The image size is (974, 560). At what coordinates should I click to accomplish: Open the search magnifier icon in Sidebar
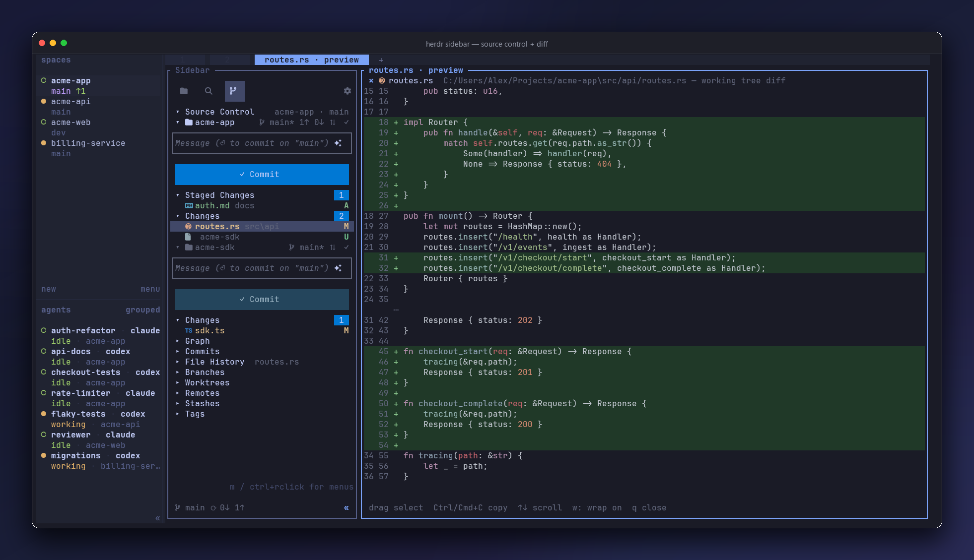pos(209,91)
